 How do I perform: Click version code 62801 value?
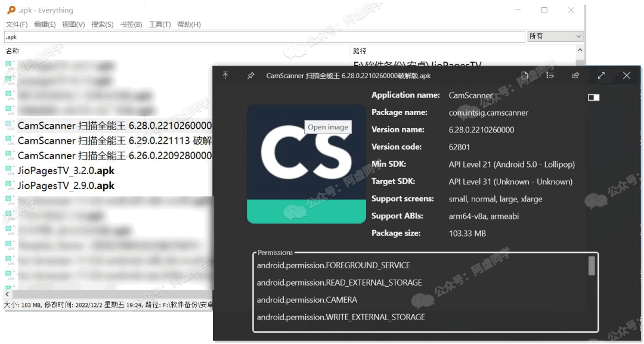[459, 147]
